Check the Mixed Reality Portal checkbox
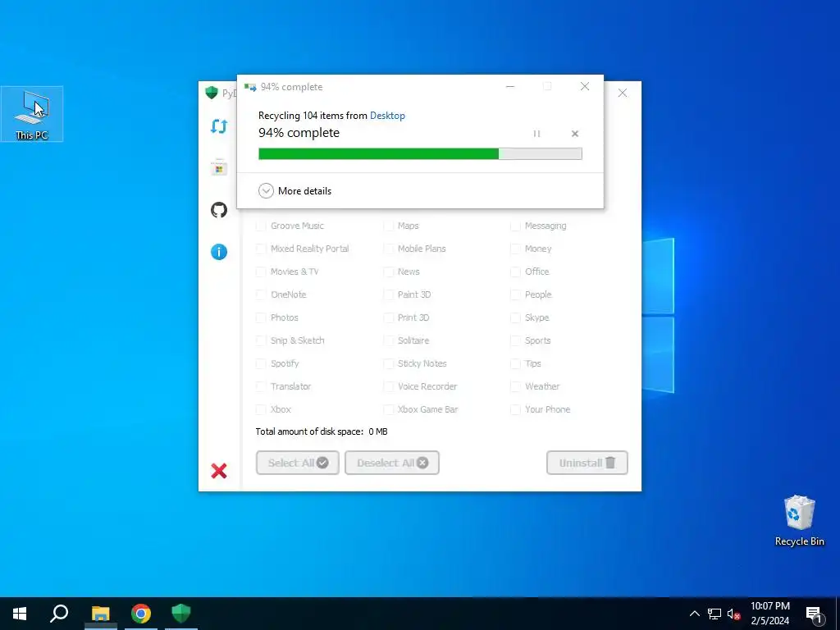This screenshot has height=630, width=840. tap(261, 249)
